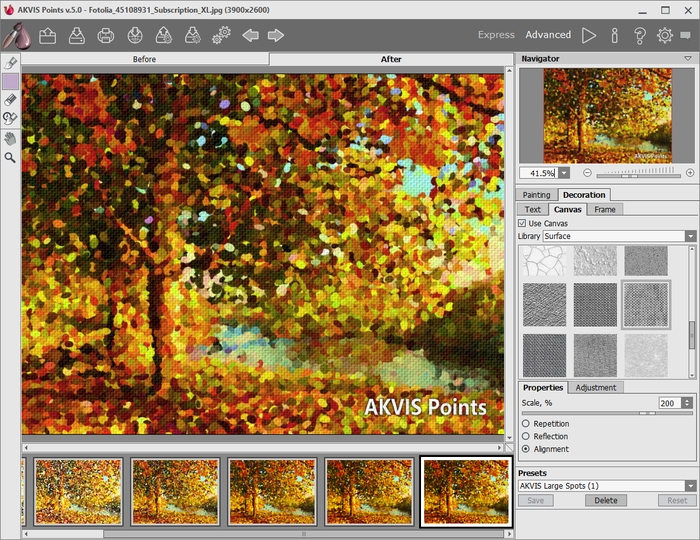
Task: Zoom in with plus icon
Action: pos(690,173)
